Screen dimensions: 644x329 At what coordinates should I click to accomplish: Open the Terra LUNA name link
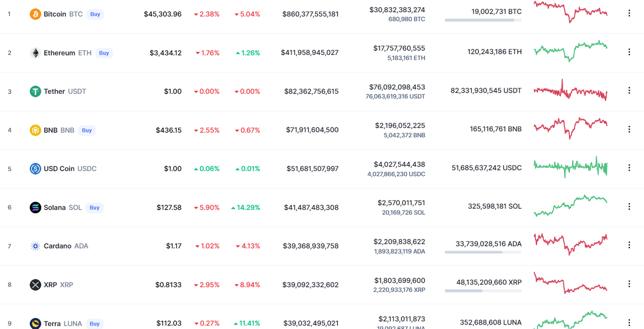click(x=63, y=323)
